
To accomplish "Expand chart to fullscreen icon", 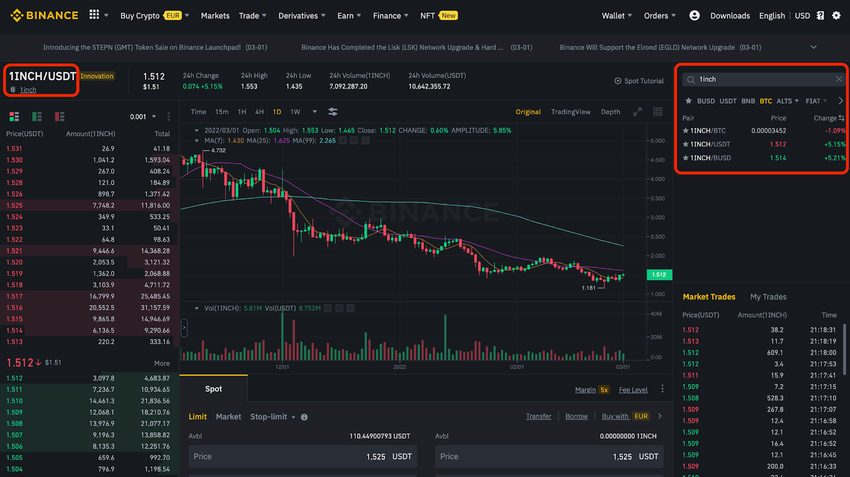I will pos(638,112).
